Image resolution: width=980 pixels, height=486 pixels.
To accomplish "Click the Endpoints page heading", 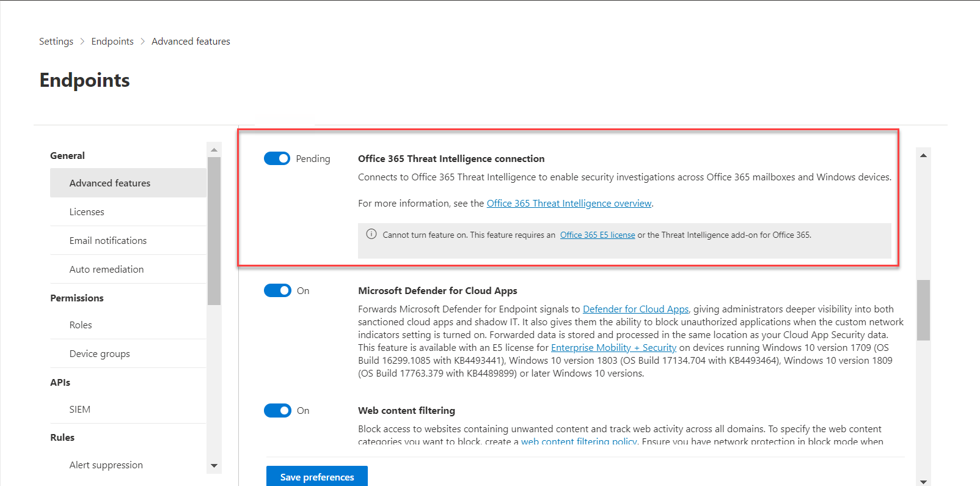I will click(x=84, y=80).
